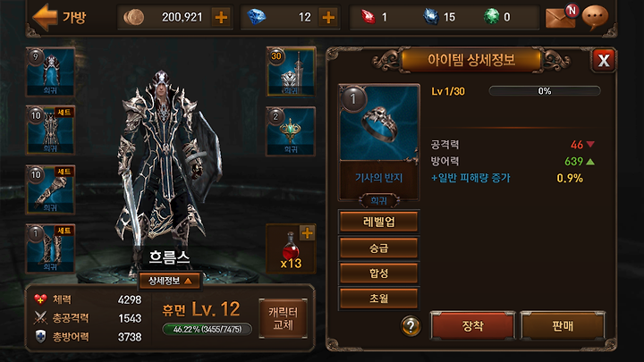Image resolution: width=644 pixels, height=362 pixels.
Task: Tap the back arrow next to 가방
Action: 45,17
